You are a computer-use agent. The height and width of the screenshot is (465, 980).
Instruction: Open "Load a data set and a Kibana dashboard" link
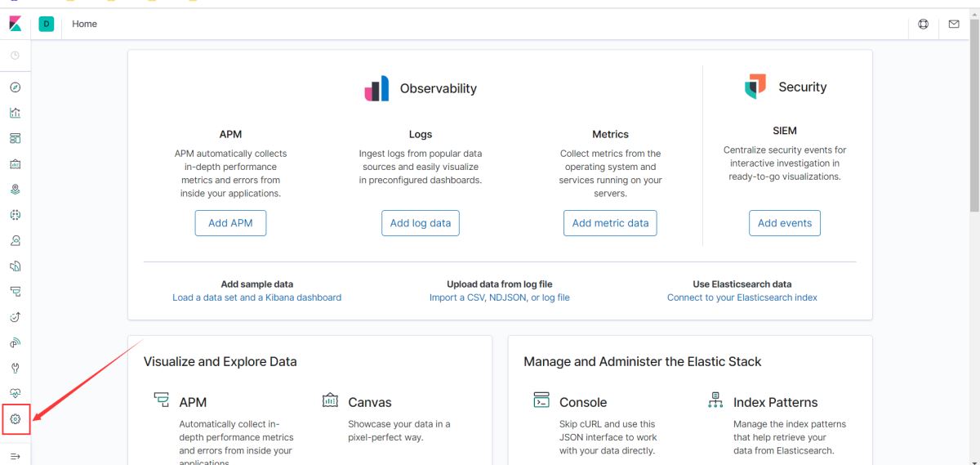[256, 297]
